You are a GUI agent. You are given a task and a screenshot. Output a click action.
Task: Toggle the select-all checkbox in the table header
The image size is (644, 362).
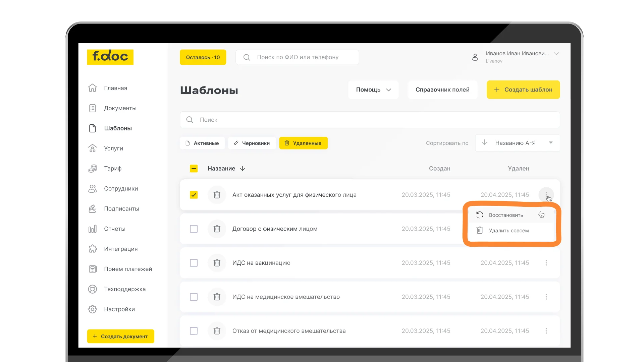coord(194,169)
